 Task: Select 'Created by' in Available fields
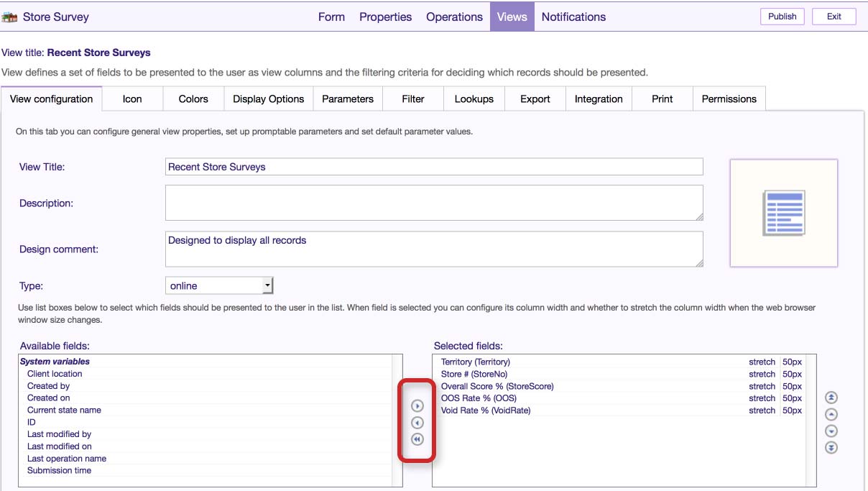coord(48,386)
